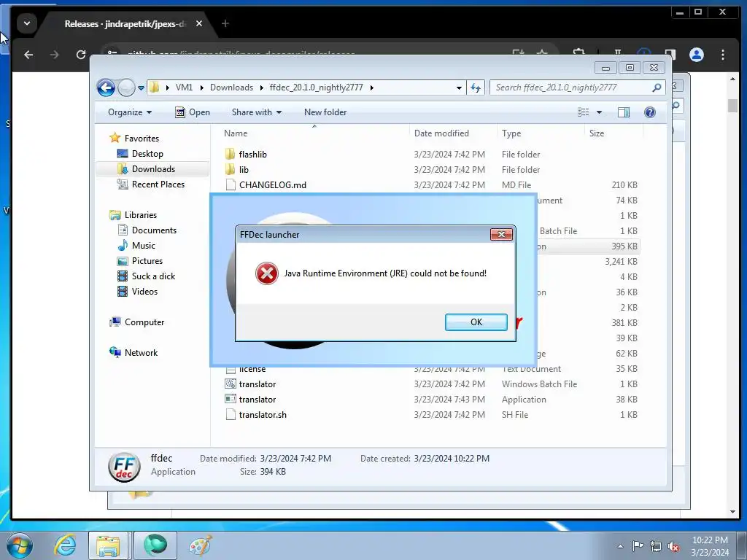Open the browser three-dot menu
This screenshot has height=560, width=747.
coord(723,55)
